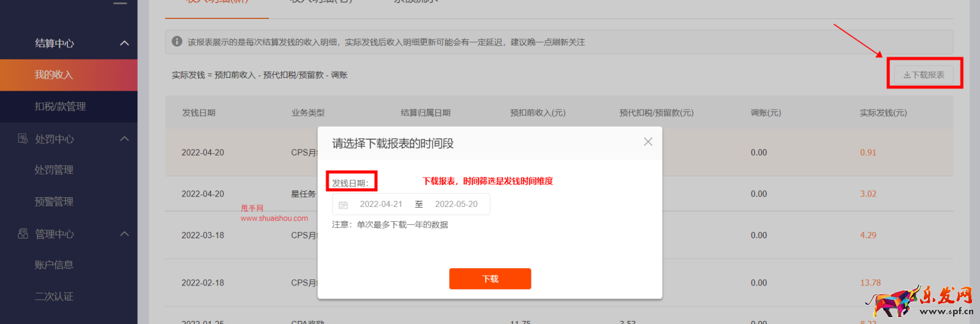The image size is (980, 324).
Task: Click the 发钱日期 column header in table
Action: point(198,113)
